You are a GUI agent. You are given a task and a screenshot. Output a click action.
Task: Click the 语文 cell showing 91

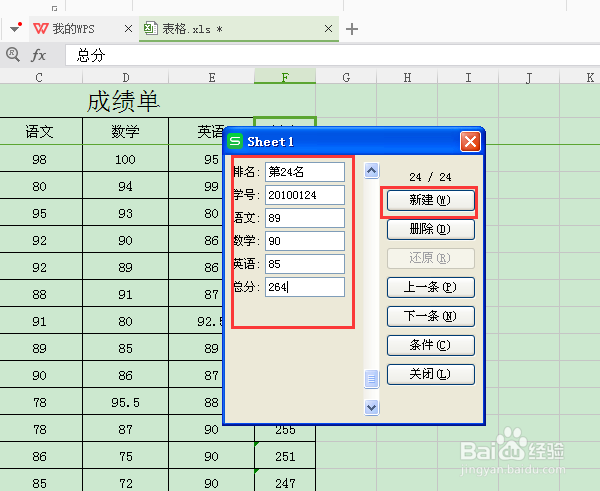39,321
